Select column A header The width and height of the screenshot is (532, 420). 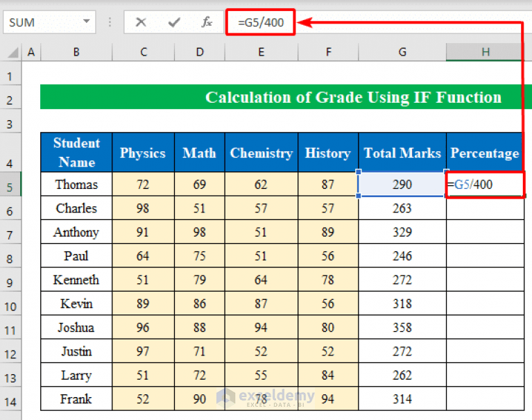tap(31, 52)
